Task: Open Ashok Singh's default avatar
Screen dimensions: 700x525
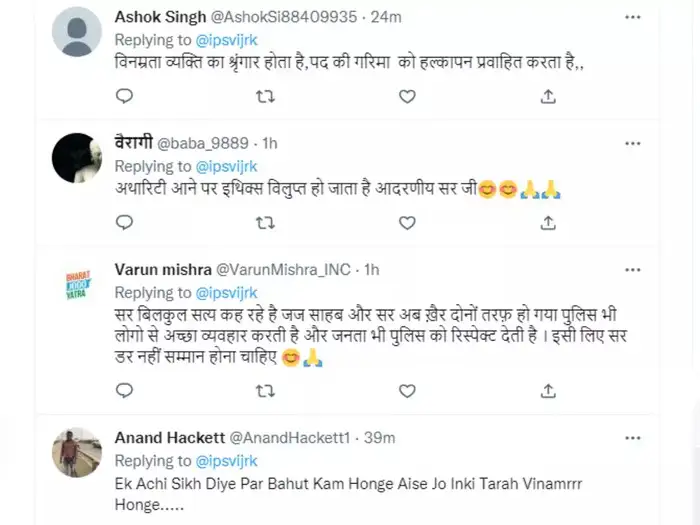Action: click(x=76, y=32)
